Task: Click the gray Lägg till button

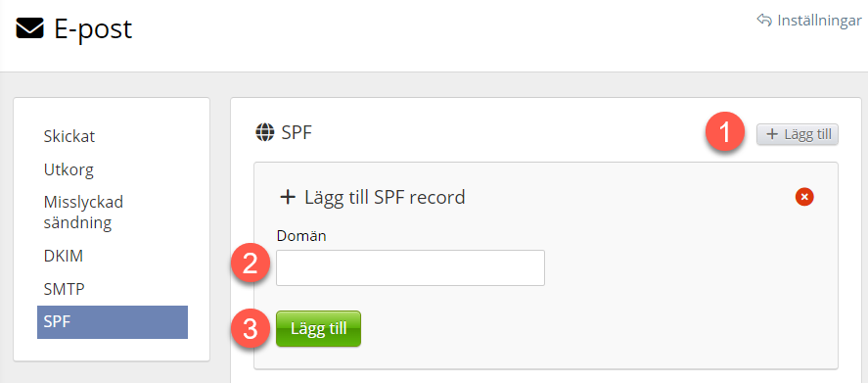Action: [x=798, y=134]
